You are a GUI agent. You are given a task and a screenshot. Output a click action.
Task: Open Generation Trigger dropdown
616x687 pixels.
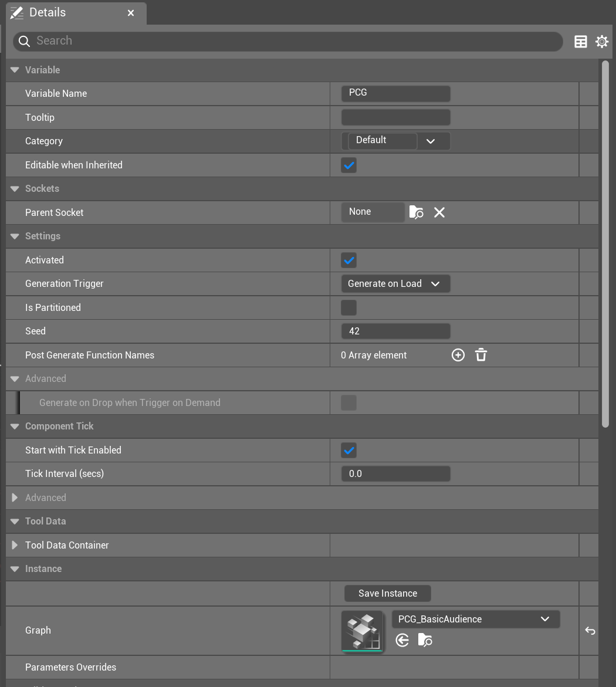click(395, 284)
